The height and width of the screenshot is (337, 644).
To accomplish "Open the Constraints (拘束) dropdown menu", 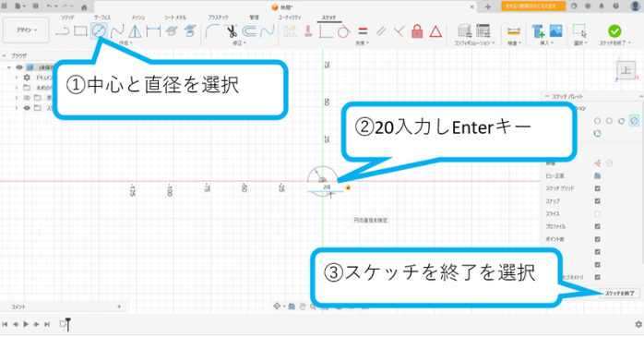I will 363,43.
